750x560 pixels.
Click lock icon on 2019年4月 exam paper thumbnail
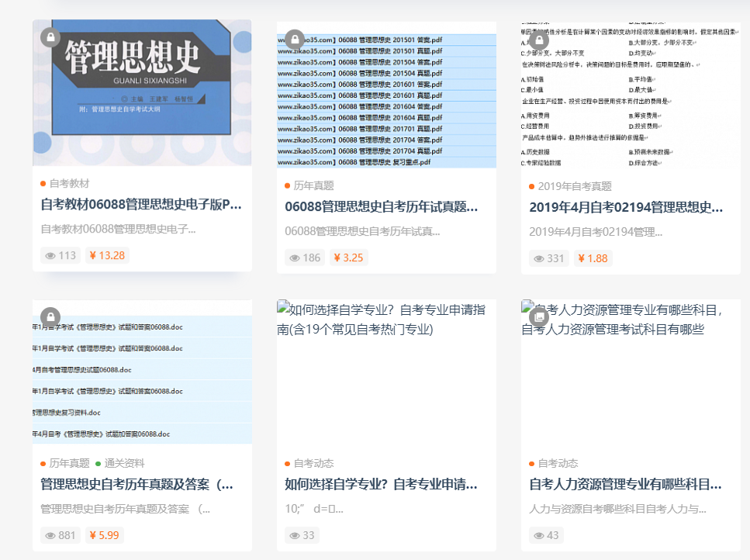[x=539, y=40]
